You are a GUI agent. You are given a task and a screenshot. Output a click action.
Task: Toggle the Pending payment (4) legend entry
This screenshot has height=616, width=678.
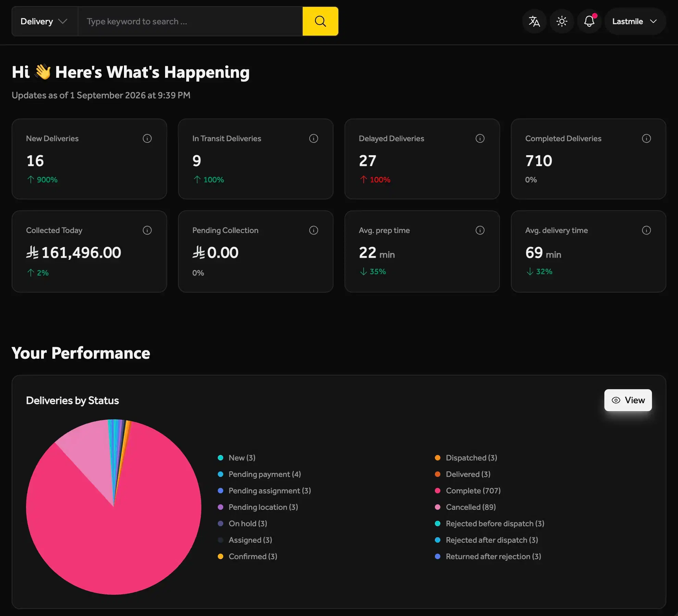259,474
